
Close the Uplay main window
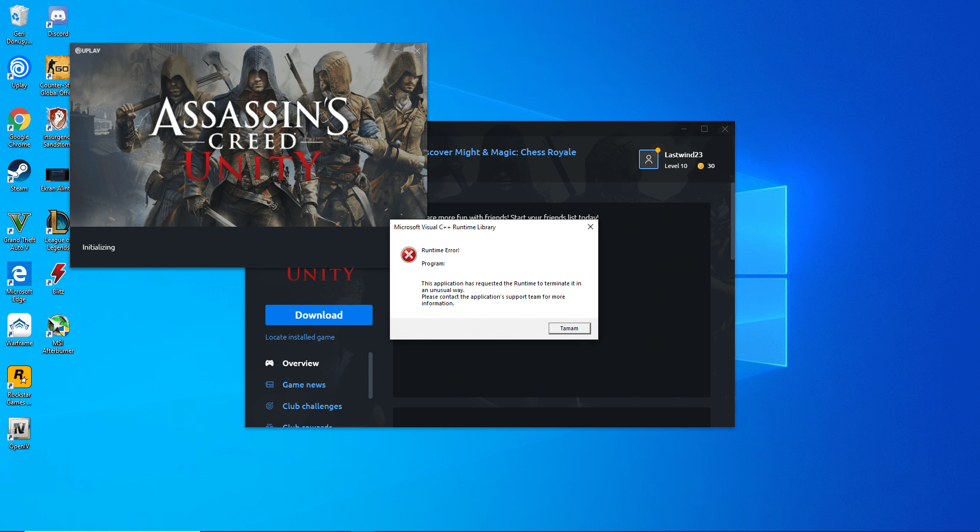pyautogui.click(x=725, y=129)
